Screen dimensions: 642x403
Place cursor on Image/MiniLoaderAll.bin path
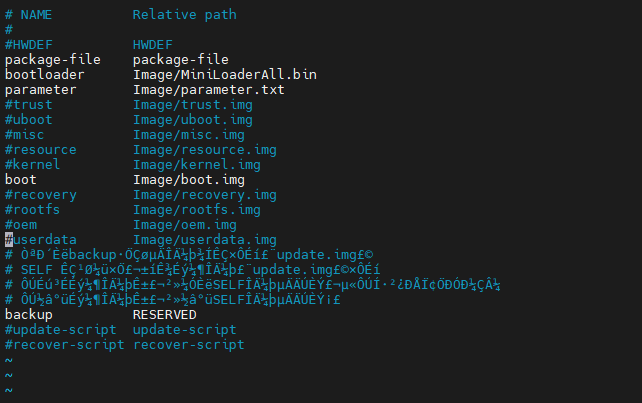click(x=225, y=75)
